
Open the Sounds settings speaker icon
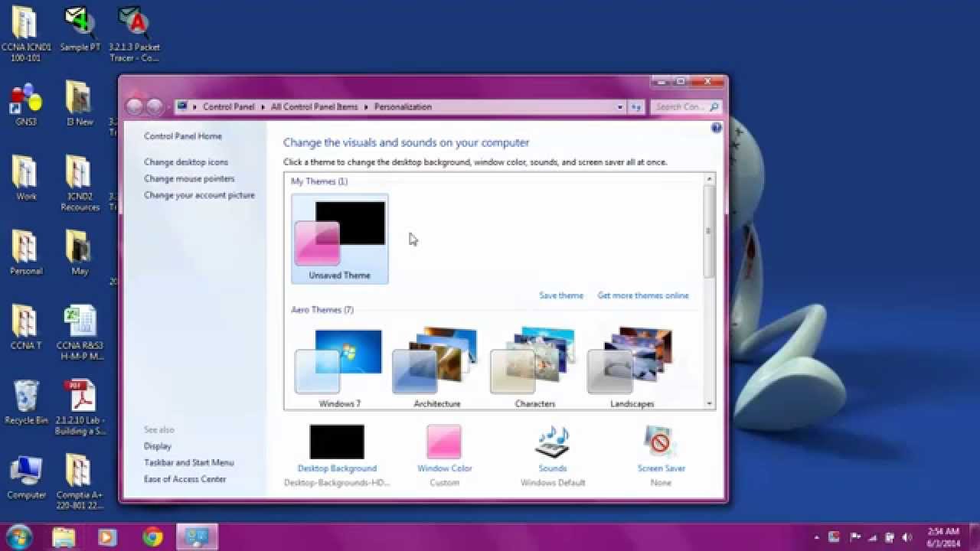coord(553,442)
